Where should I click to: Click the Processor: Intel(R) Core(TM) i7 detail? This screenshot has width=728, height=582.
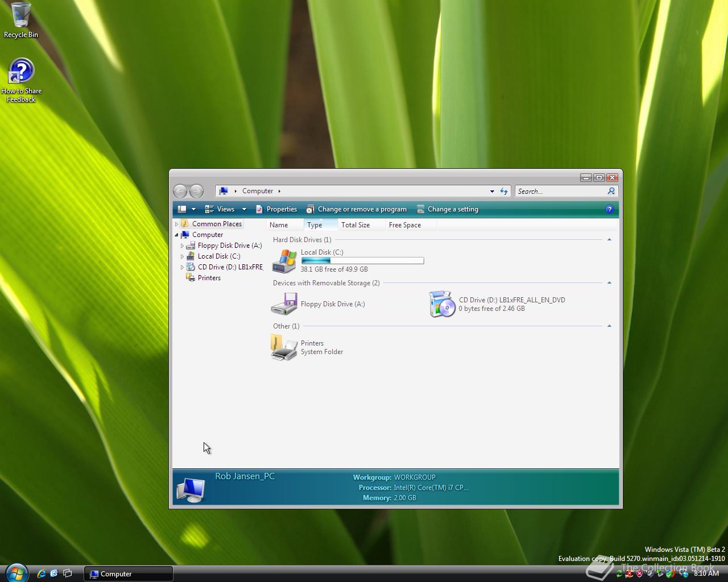[x=413, y=488]
